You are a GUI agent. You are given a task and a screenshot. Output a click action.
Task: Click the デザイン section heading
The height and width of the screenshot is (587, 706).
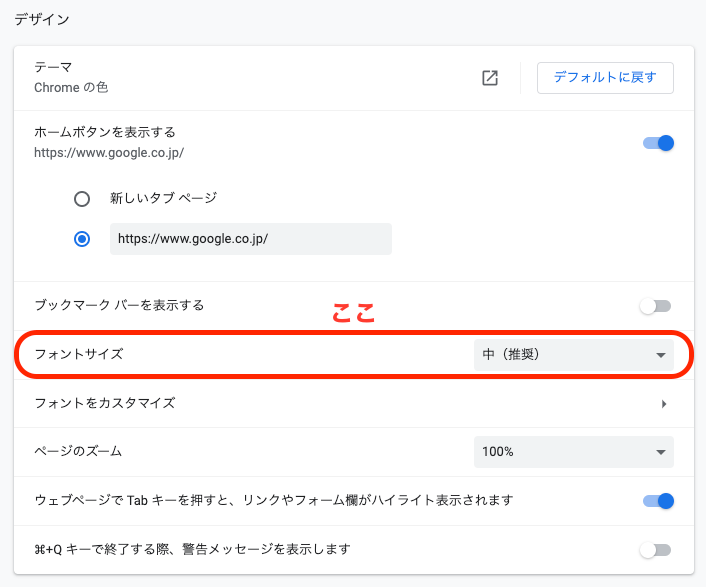point(41,19)
